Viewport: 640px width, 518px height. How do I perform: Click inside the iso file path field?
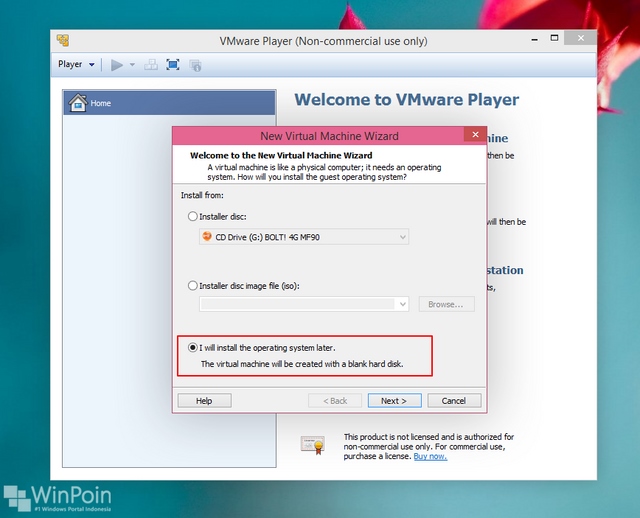(x=298, y=304)
